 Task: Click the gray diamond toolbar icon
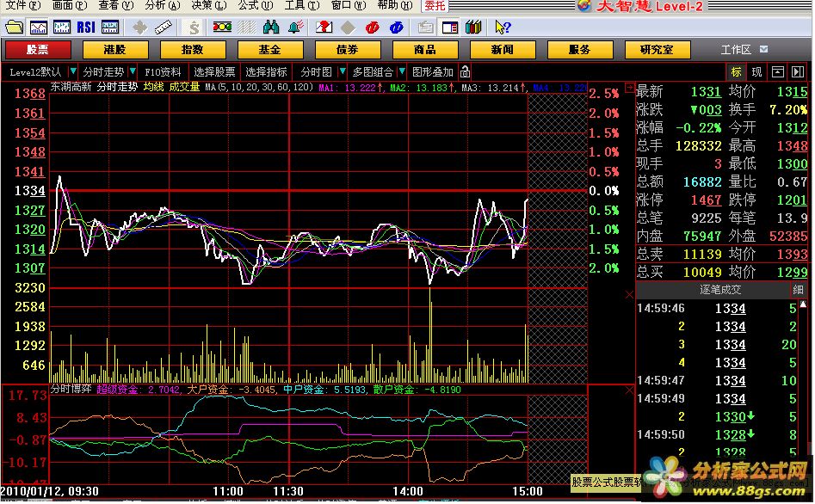tap(348, 27)
